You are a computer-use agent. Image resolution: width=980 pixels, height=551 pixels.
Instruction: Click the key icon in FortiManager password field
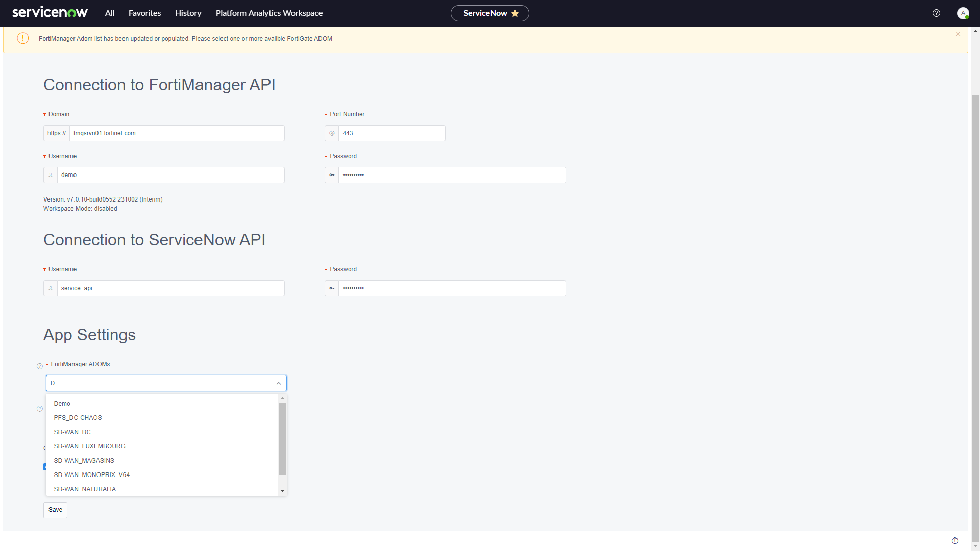(x=332, y=175)
